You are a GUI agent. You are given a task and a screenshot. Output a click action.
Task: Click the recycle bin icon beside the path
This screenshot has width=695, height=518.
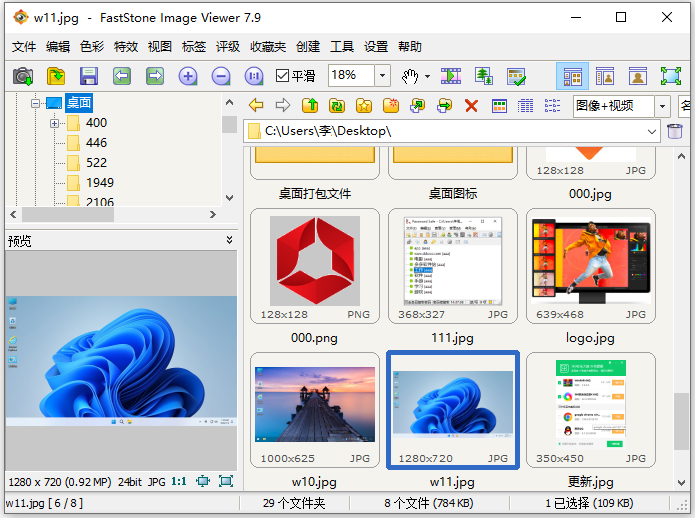coord(675,131)
